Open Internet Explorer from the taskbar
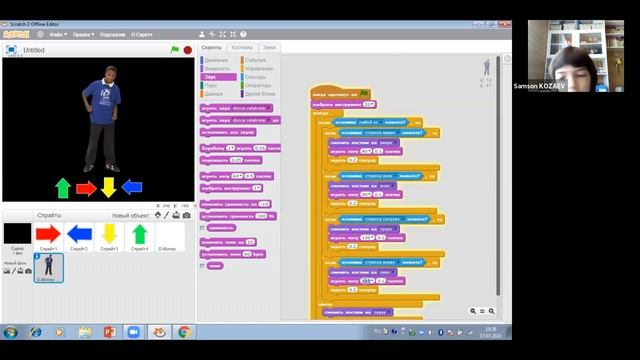The height and width of the screenshot is (360, 640). click(36, 332)
